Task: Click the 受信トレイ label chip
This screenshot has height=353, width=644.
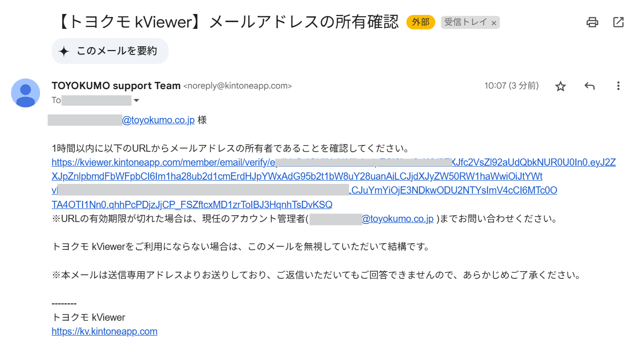Action: (465, 22)
